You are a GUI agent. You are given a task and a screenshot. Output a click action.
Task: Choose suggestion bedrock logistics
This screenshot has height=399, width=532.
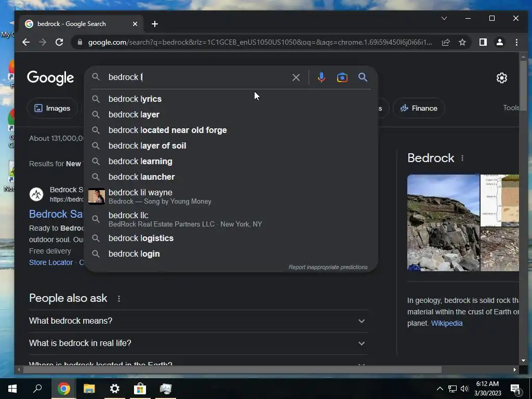click(231, 238)
